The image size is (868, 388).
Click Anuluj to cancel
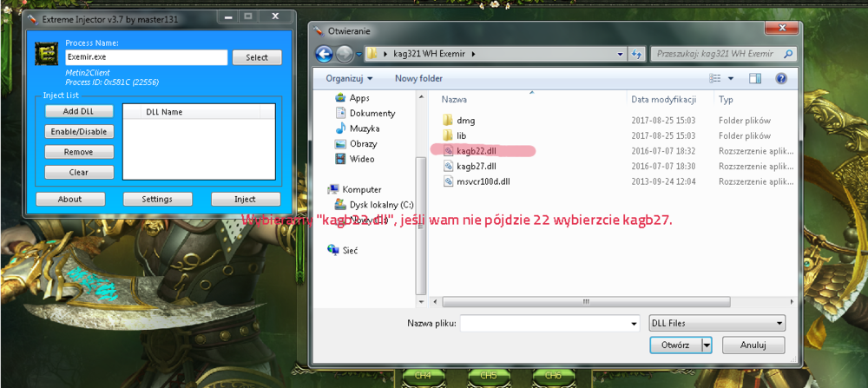point(753,345)
